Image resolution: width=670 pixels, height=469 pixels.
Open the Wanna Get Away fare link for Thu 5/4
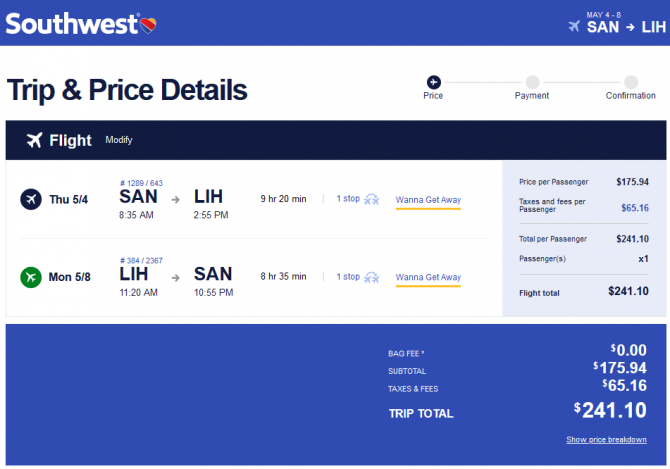[428, 200]
